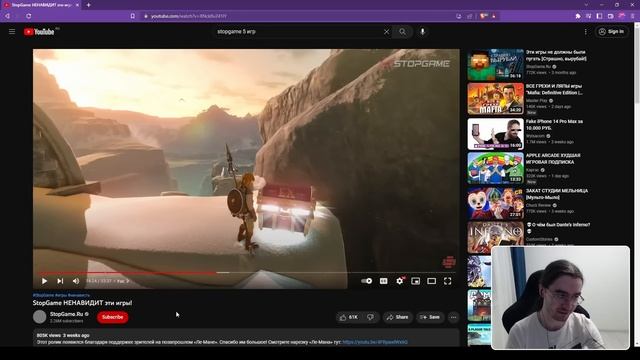
Task: Open StopGame.Ru channel name link
Action: click(66, 314)
